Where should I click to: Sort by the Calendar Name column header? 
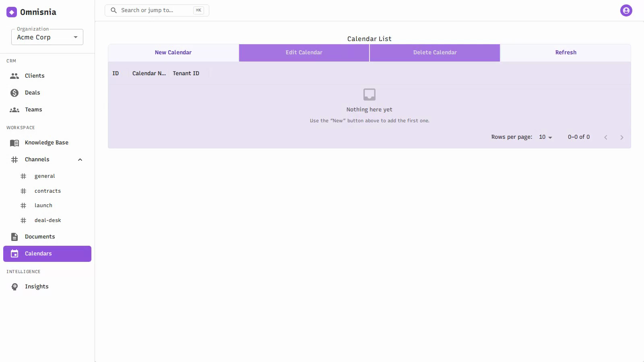pyautogui.click(x=149, y=73)
